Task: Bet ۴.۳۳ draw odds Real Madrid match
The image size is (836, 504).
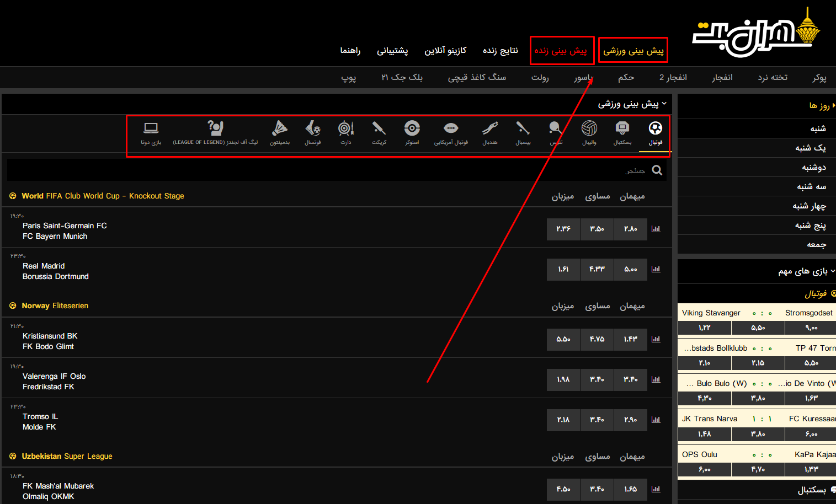Action: coord(597,269)
